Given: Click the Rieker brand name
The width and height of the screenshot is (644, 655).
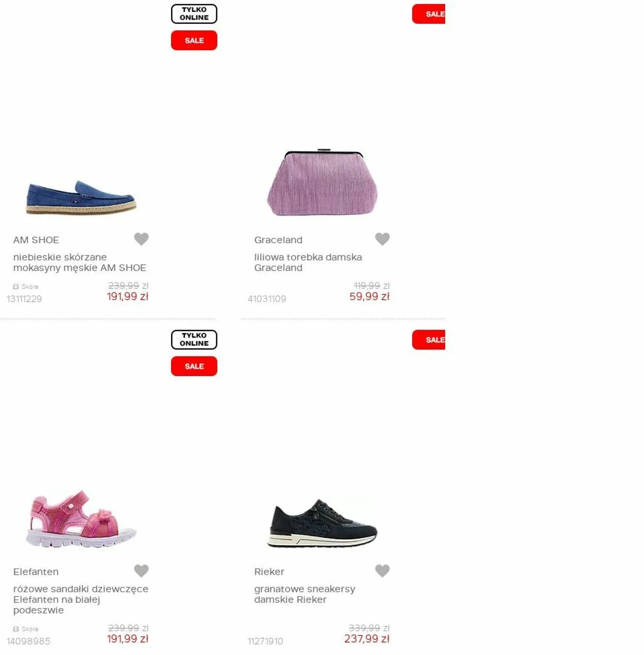Looking at the screenshot, I should [x=269, y=572].
